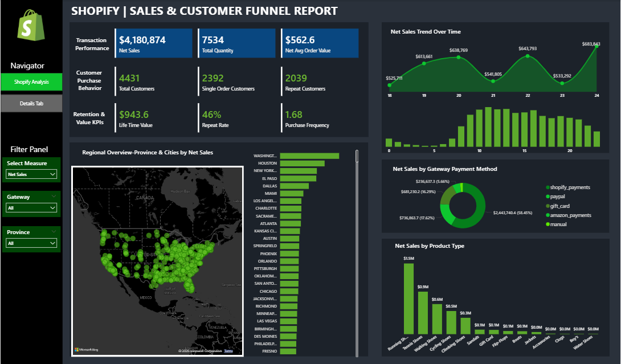Click the $943.6 Life Time Value figure
The image size is (621, 364).
(134, 115)
